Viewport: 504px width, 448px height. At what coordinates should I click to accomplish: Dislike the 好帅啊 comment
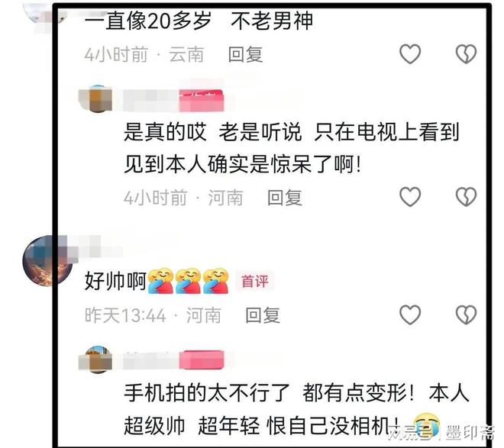coord(466,314)
